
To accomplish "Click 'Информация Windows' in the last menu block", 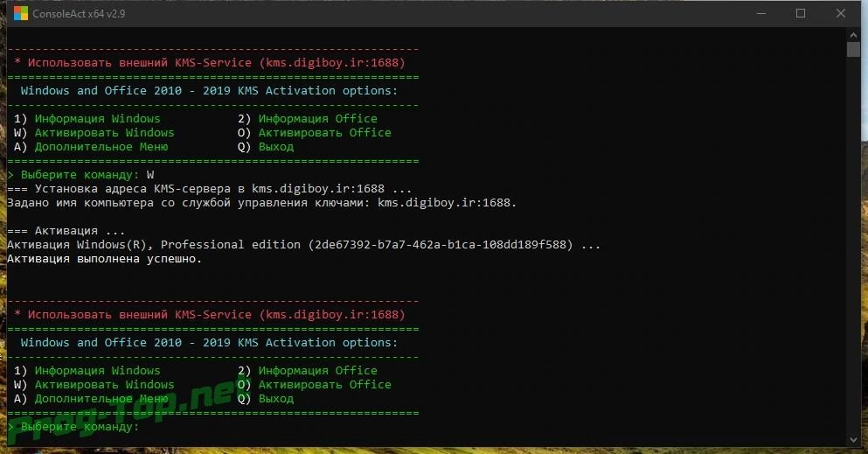I will [x=97, y=370].
